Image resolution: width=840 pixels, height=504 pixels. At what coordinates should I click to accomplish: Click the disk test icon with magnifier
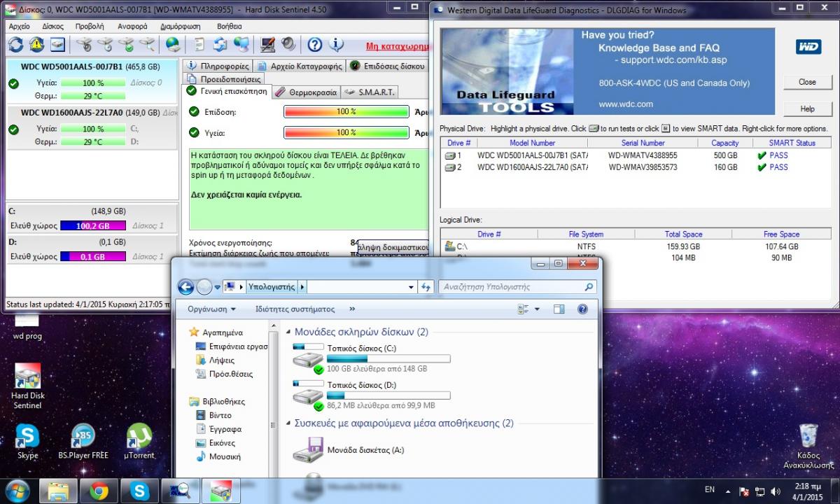pyautogui.click(x=148, y=45)
